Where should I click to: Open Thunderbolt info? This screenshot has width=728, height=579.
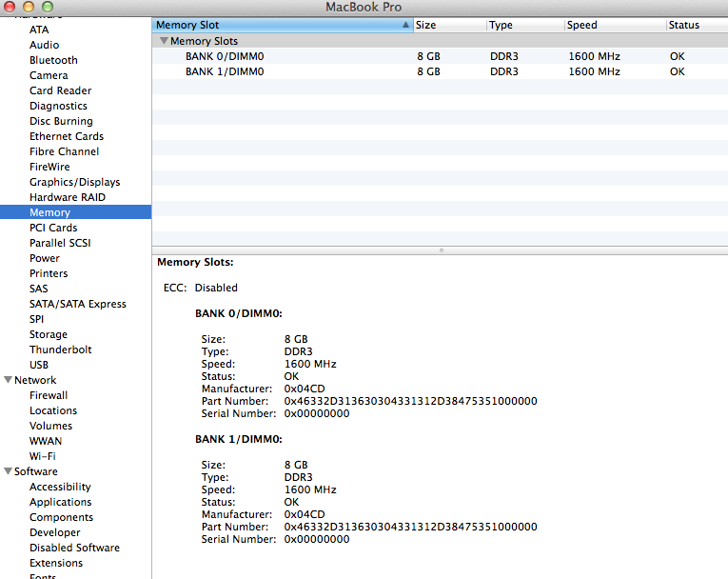tap(60, 349)
